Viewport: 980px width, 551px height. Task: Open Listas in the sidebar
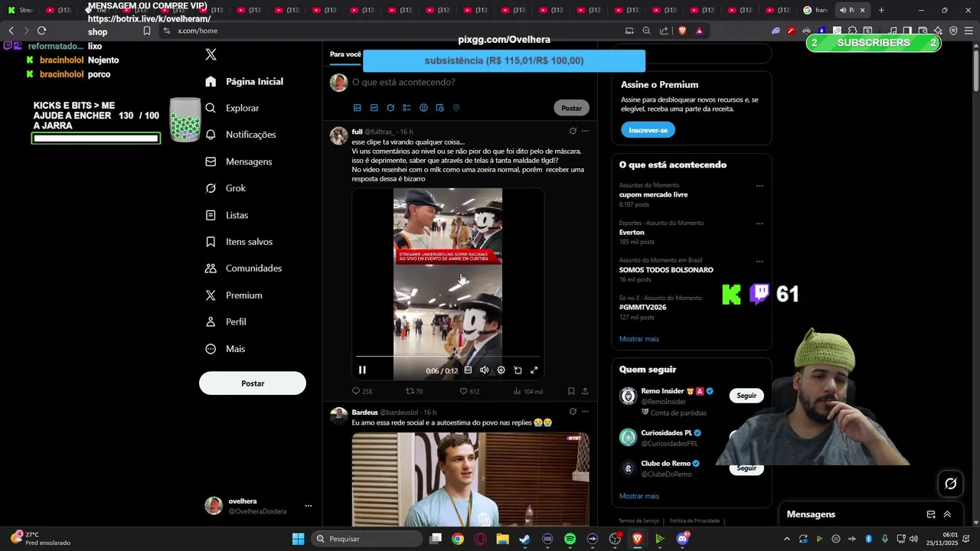pyautogui.click(x=227, y=215)
